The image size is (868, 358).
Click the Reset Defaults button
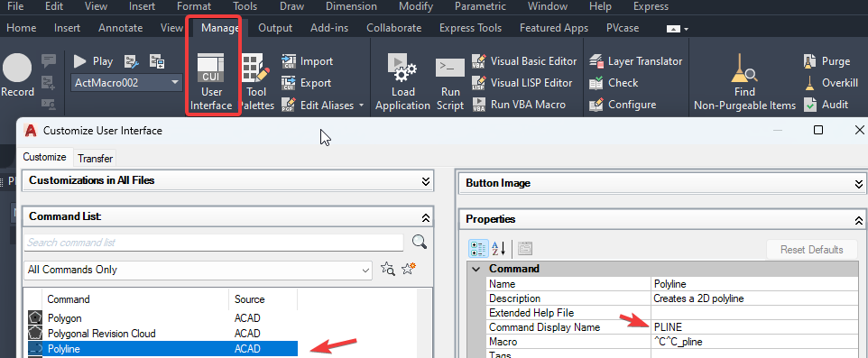(x=811, y=250)
